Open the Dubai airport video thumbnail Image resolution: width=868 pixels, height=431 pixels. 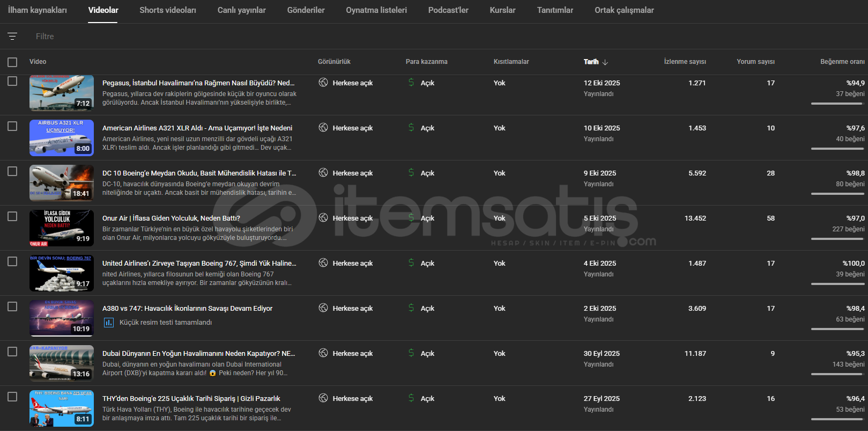point(62,363)
